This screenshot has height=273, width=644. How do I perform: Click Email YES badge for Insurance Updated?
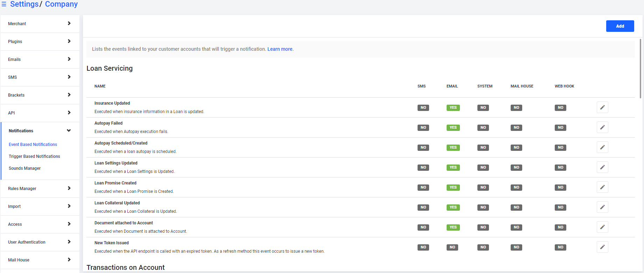click(453, 108)
